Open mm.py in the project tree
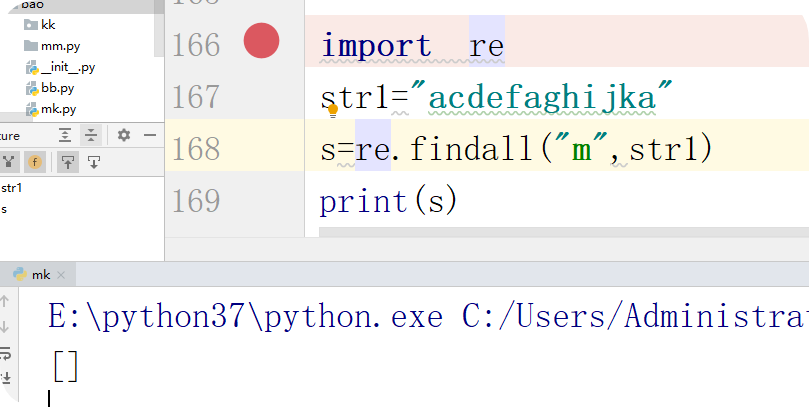The width and height of the screenshot is (809, 407). 59,46
